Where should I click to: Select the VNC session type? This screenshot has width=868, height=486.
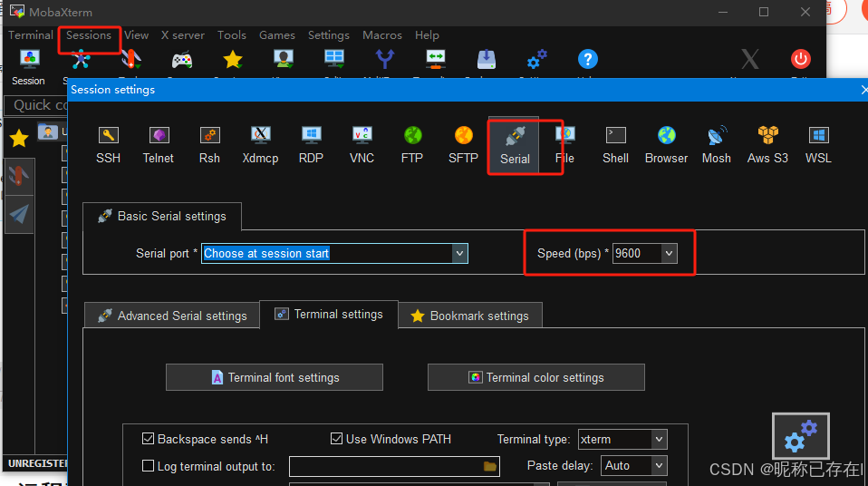click(362, 145)
